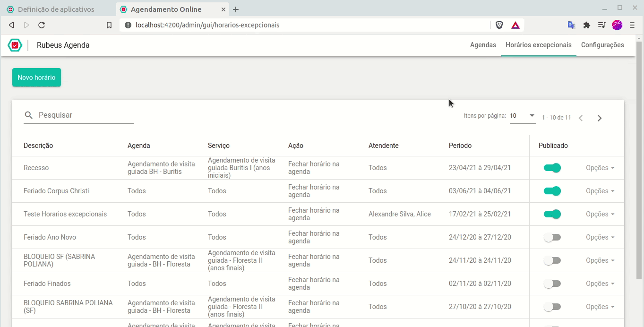Click the search magnifier icon
This screenshot has height=327, width=644.
pyautogui.click(x=29, y=115)
